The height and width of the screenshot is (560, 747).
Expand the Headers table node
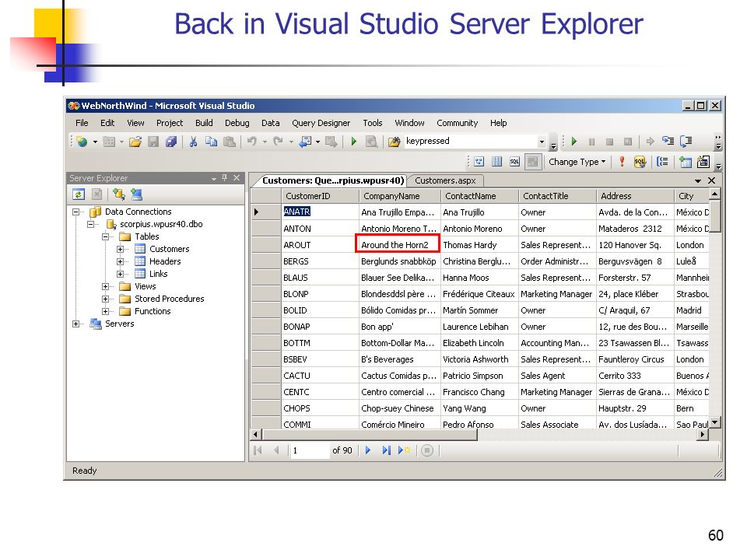tap(120, 261)
